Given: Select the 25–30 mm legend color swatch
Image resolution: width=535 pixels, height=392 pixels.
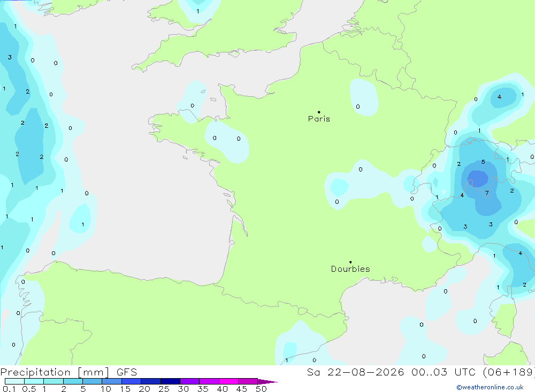Looking at the screenshot, I should point(170,381).
